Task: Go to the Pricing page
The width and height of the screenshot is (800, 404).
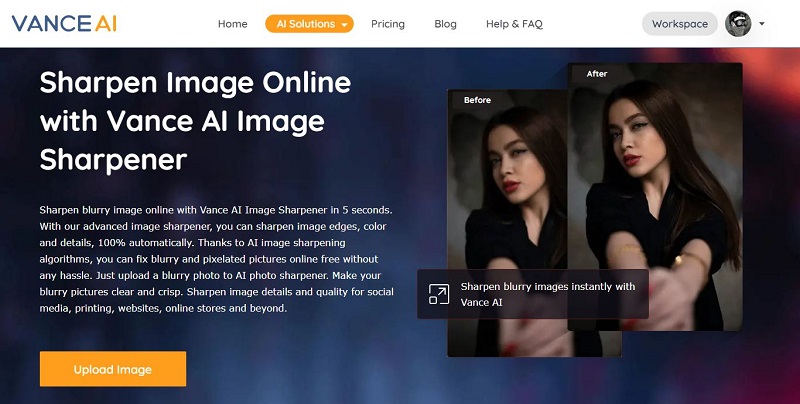Action: [x=388, y=24]
